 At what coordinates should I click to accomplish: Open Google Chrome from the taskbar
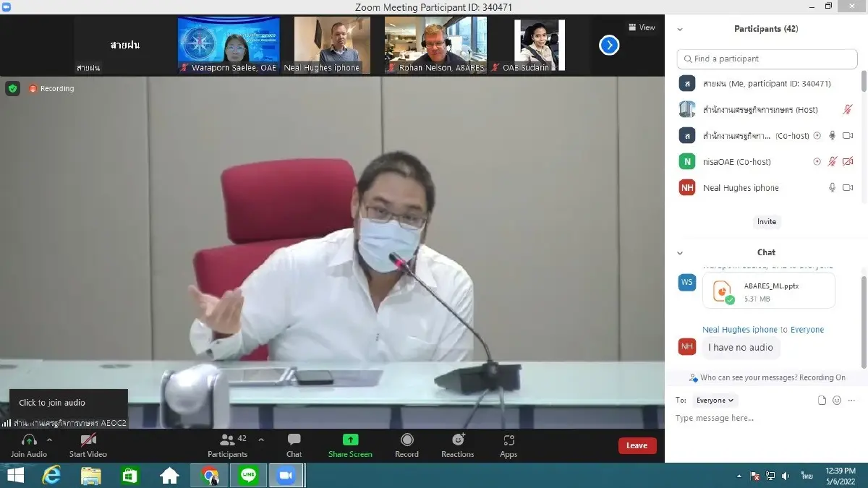(210, 475)
